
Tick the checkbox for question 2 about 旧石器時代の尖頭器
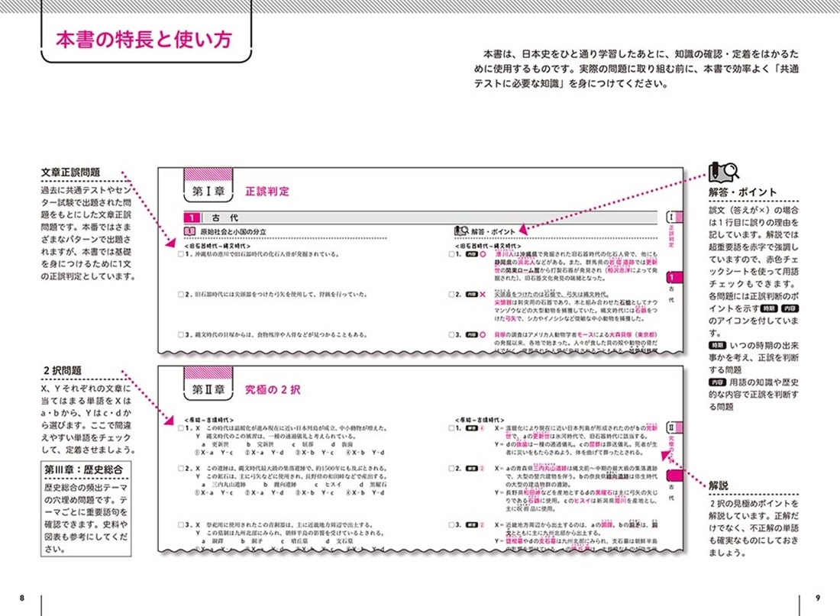(x=181, y=295)
